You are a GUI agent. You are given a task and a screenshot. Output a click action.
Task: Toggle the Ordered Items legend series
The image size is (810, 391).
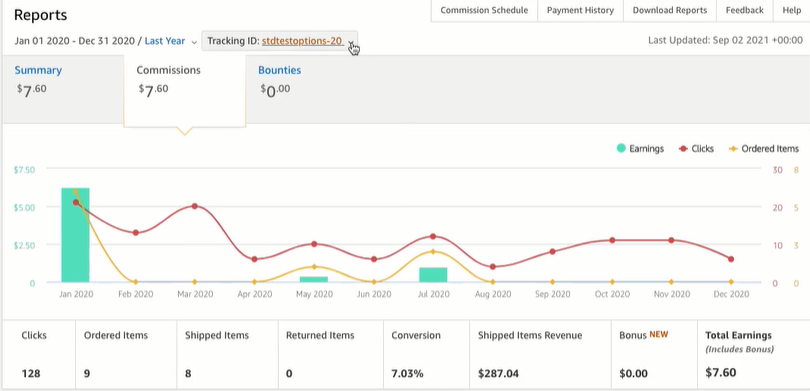coord(764,149)
